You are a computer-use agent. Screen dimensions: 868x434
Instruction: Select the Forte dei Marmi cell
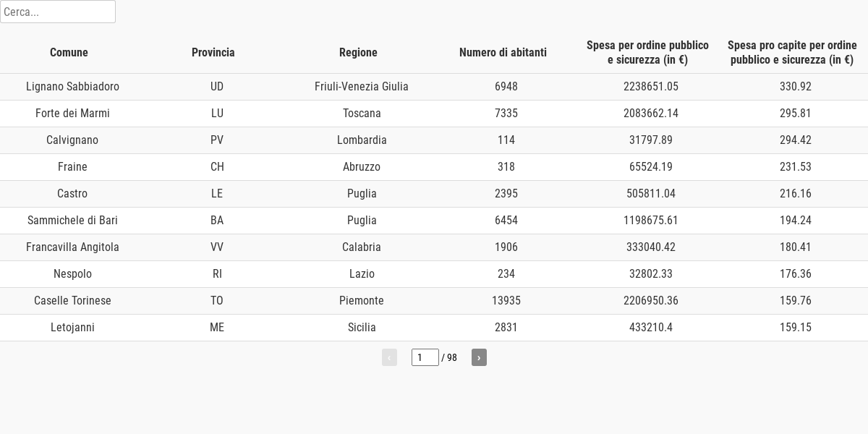(x=72, y=114)
